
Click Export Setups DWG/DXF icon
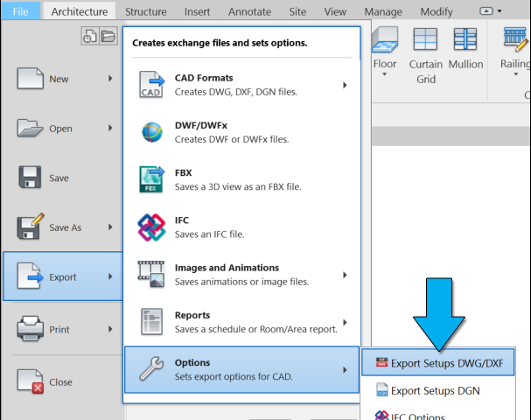[381, 363]
